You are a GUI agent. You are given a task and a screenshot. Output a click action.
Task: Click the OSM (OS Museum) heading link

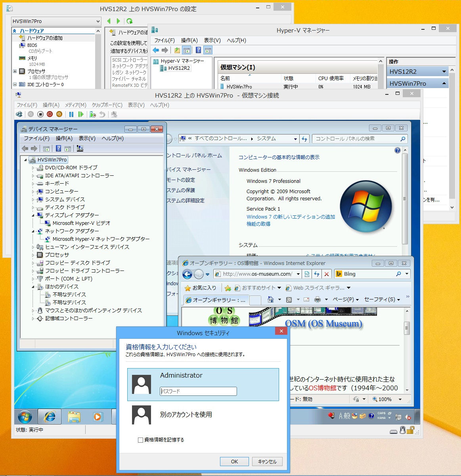tap(323, 324)
